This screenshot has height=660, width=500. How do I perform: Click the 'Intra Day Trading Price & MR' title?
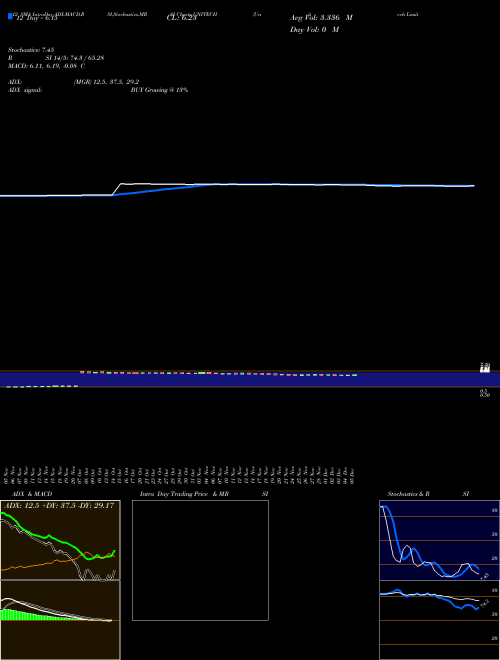[184, 494]
